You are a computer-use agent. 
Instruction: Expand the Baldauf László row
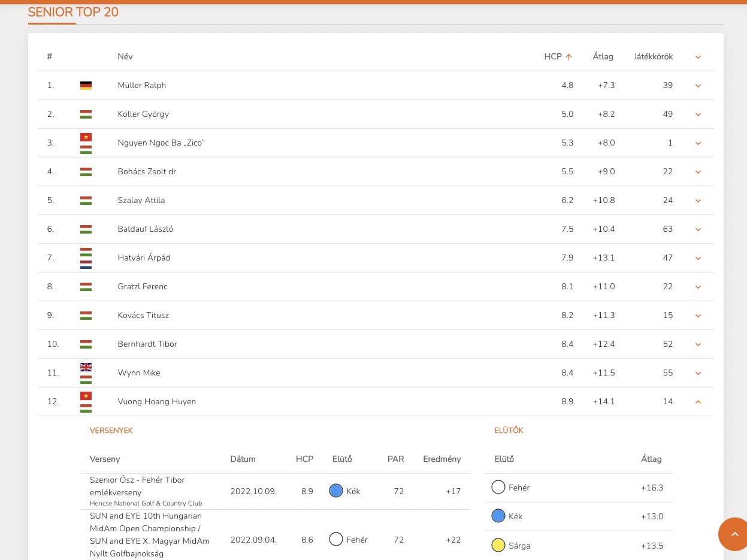point(698,229)
